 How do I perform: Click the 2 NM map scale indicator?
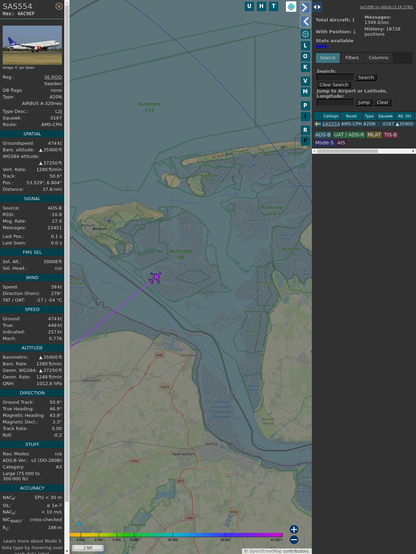[88, 548]
